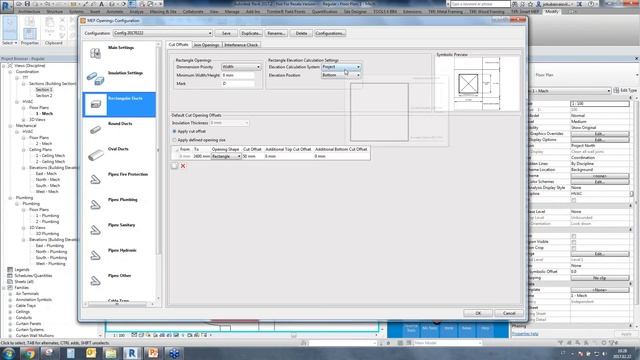The height and width of the screenshot is (360, 640).
Task: Collapse the Plumbing node in Project Browser
Action: pyautogui.click(x=10, y=198)
